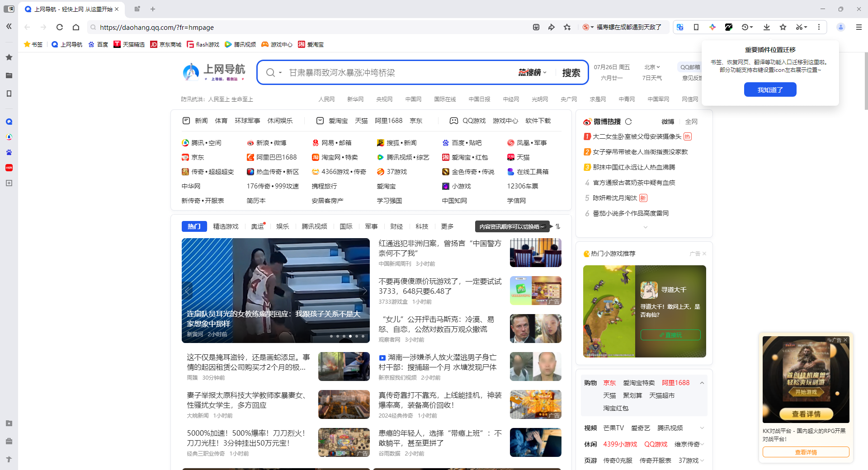Open the downloads icon in the toolbar
Viewport: 868px width, 470px height.
pyautogui.click(x=767, y=27)
